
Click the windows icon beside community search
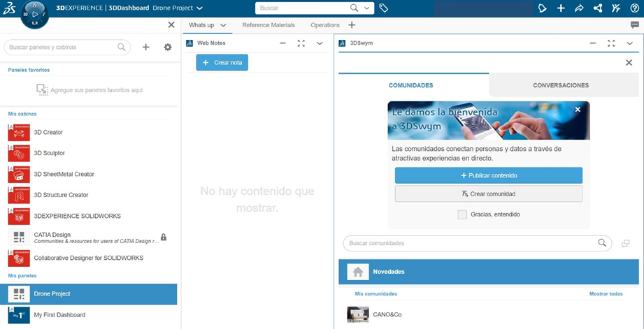[626, 243]
